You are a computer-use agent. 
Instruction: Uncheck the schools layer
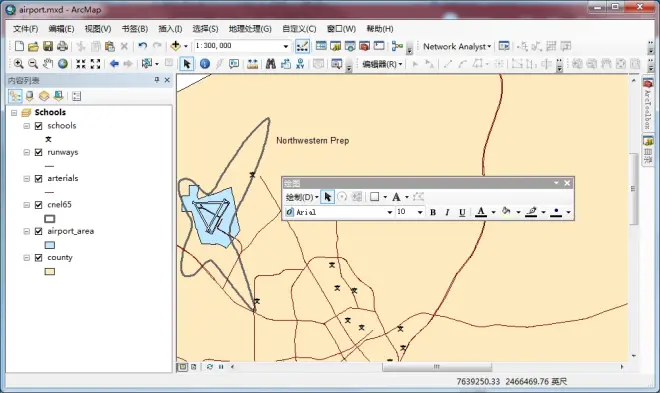[39, 126]
